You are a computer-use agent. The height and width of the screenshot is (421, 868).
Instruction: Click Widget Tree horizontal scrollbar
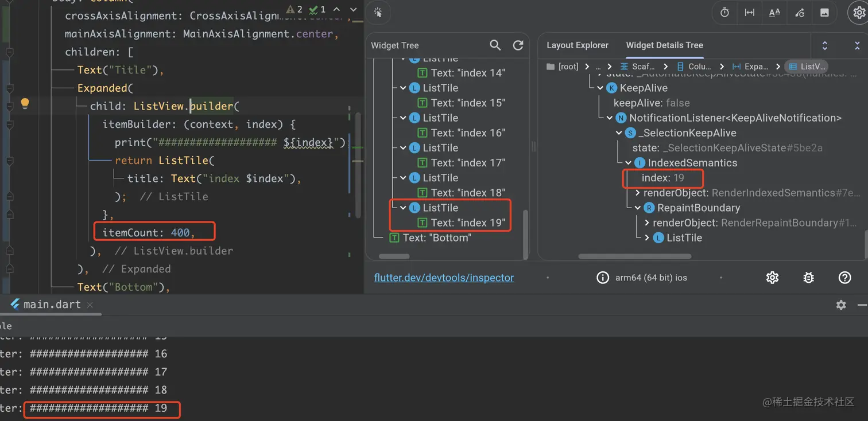click(x=394, y=256)
